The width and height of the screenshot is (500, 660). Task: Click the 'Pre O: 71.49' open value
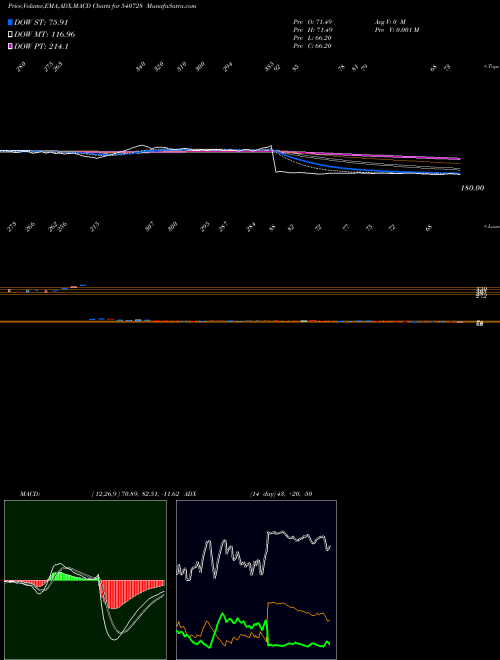pyautogui.click(x=313, y=21)
